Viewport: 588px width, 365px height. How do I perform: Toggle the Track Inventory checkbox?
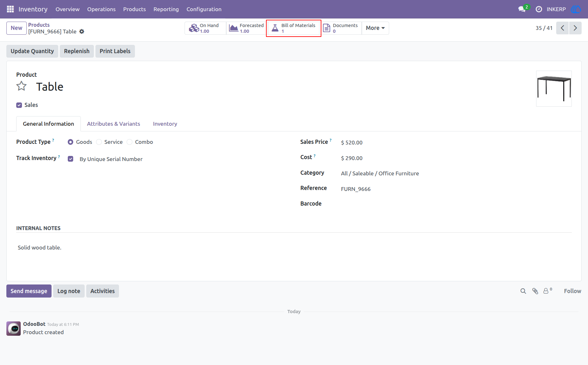tap(71, 159)
